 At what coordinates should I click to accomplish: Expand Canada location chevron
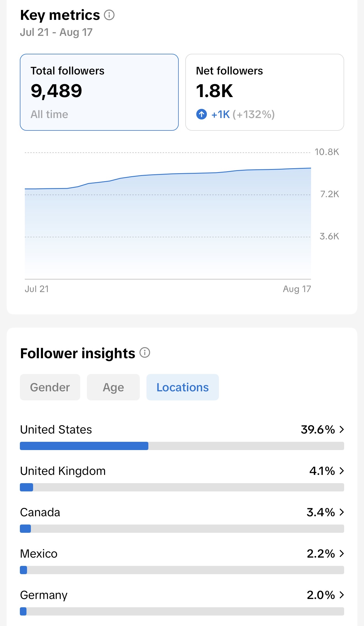pyautogui.click(x=342, y=512)
